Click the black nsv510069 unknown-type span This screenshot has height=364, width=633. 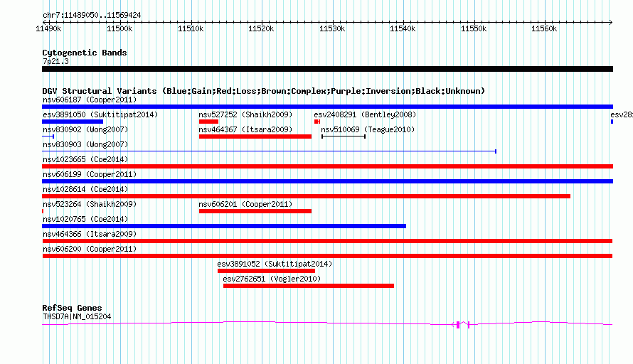[x=344, y=136]
